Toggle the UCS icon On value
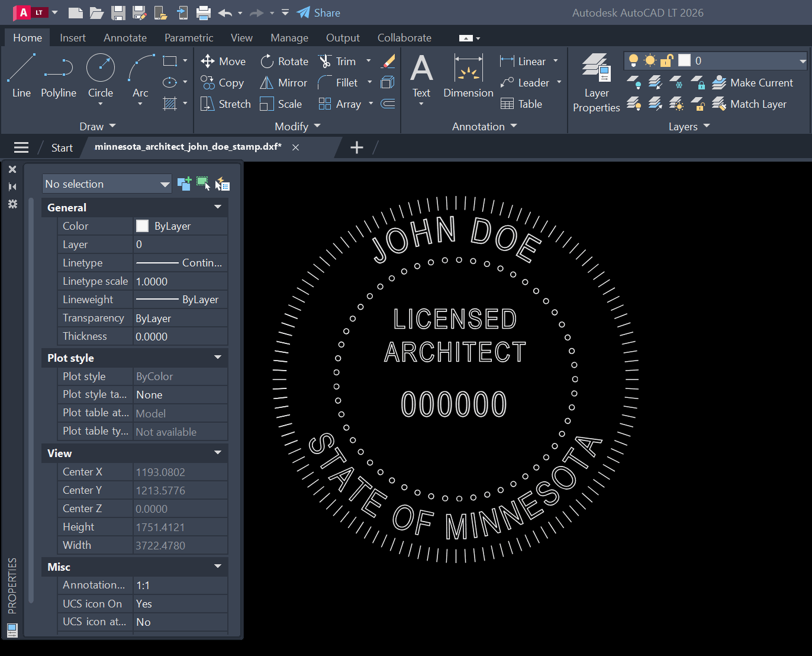 pyautogui.click(x=180, y=603)
